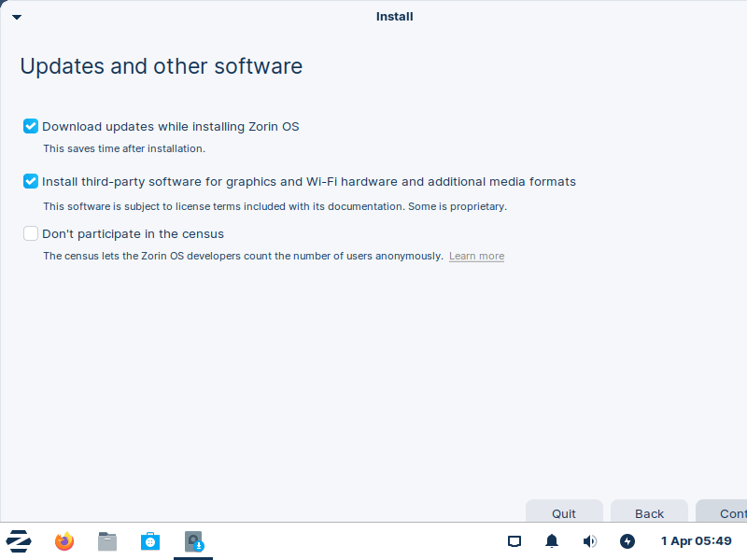
Task: Open the volume control icon
Action: pyautogui.click(x=590, y=541)
